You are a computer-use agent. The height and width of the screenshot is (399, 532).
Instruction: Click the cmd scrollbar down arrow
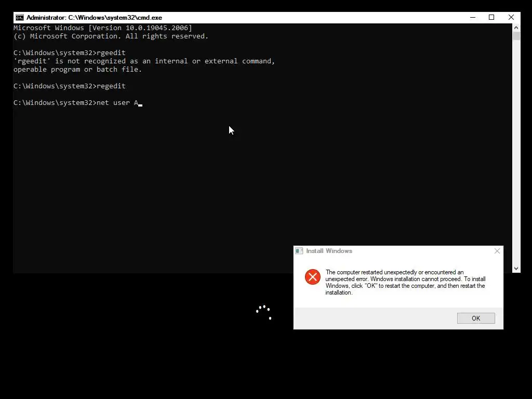tap(516, 269)
